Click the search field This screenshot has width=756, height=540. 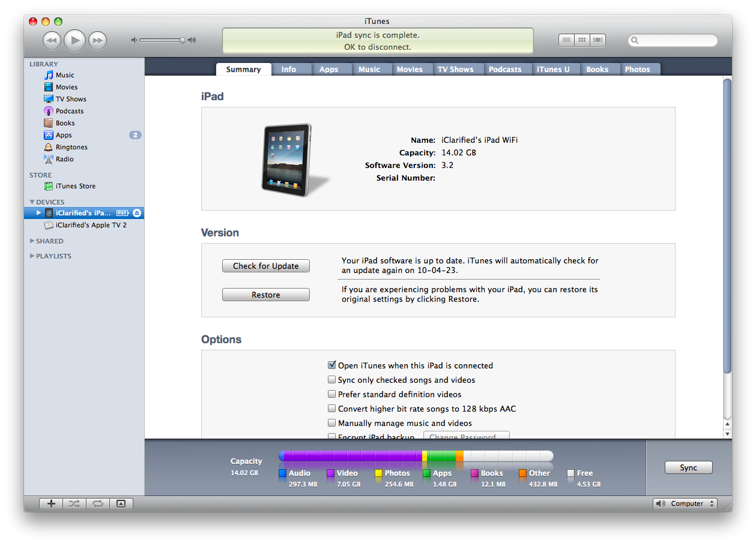click(x=673, y=40)
